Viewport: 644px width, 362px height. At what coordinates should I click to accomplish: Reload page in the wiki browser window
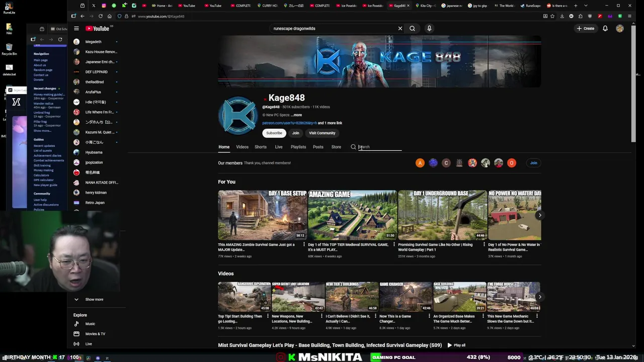[60, 39]
